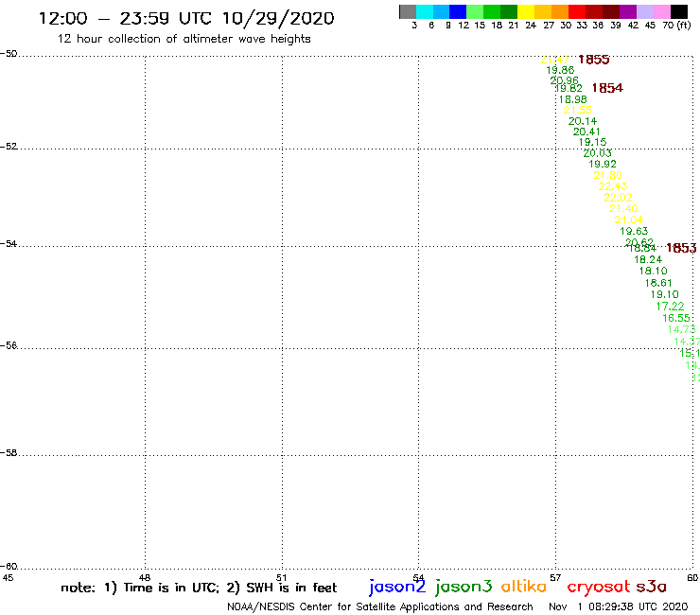Select the yellow 21.55 wave height

(x=577, y=110)
